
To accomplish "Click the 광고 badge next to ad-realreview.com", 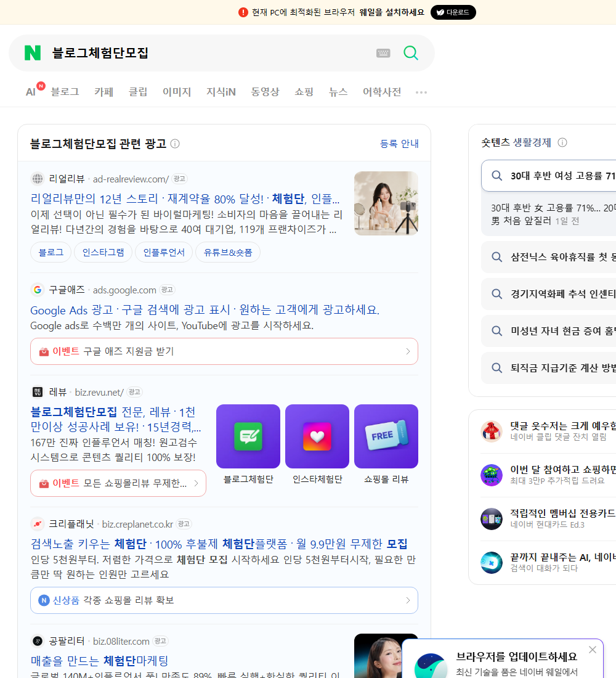I will [179, 179].
